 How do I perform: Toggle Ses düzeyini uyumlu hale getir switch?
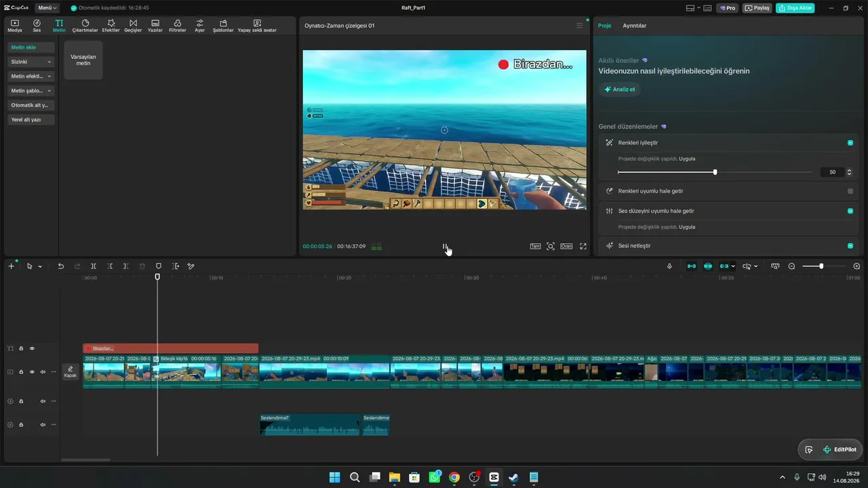tap(850, 211)
